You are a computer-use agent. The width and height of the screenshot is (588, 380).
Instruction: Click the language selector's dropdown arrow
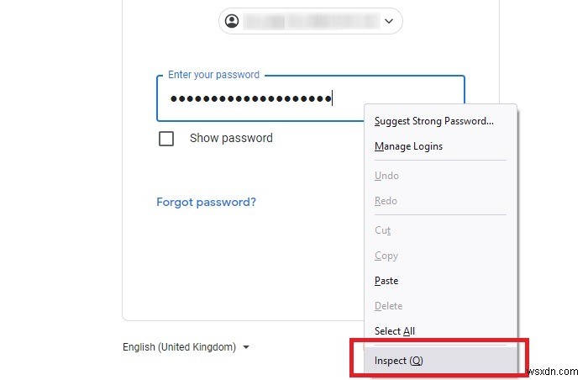point(245,346)
